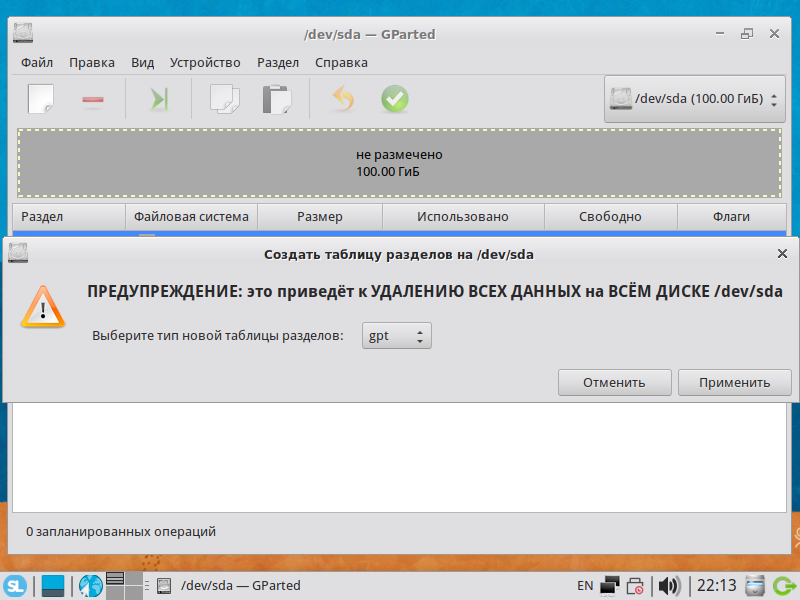Click the copy partition toolbar icon
Image resolution: width=800 pixels, height=600 pixels.
(x=224, y=99)
